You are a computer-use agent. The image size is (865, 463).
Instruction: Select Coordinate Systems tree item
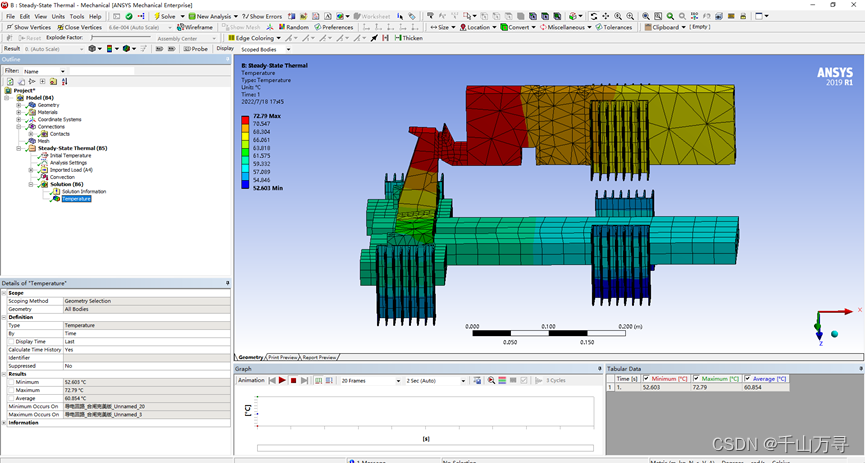click(x=59, y=119)
